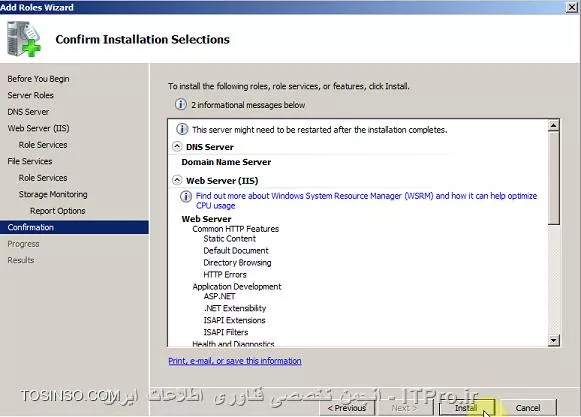Click the 'Confirm Installation Selections' heading
This screenshot has height=417, width=581.
[143, 39]
